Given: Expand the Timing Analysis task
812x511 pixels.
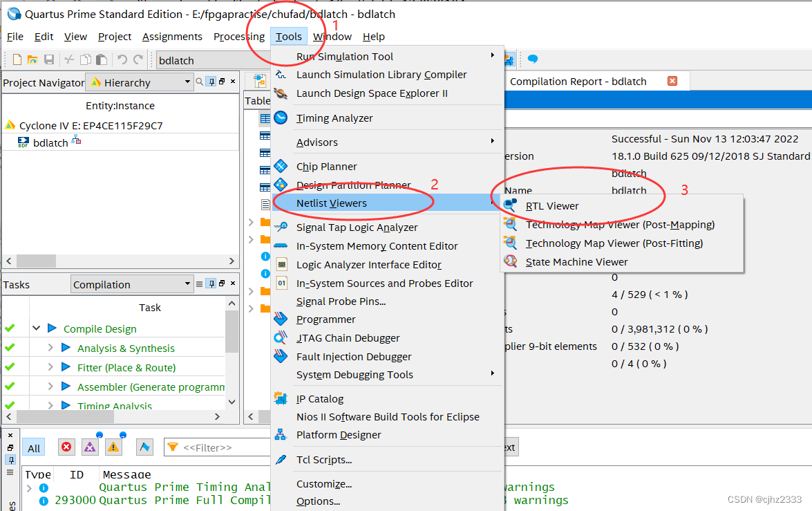Looking at the screenshot, I should [x=50, y=405].
